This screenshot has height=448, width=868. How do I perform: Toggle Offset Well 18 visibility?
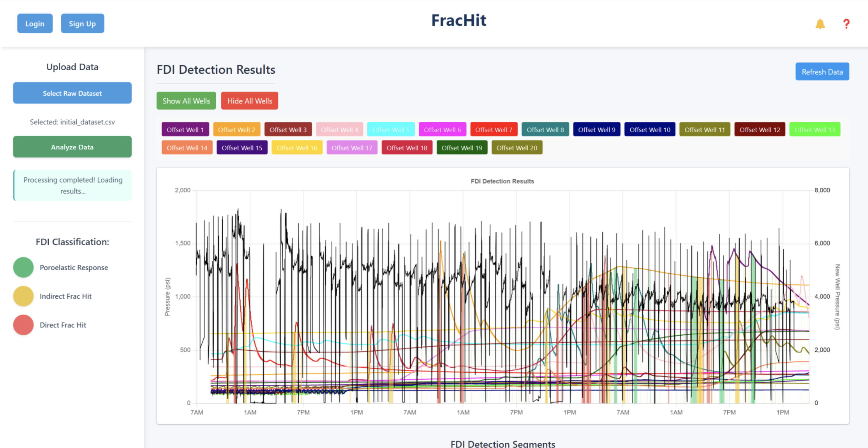pos(407,148)
